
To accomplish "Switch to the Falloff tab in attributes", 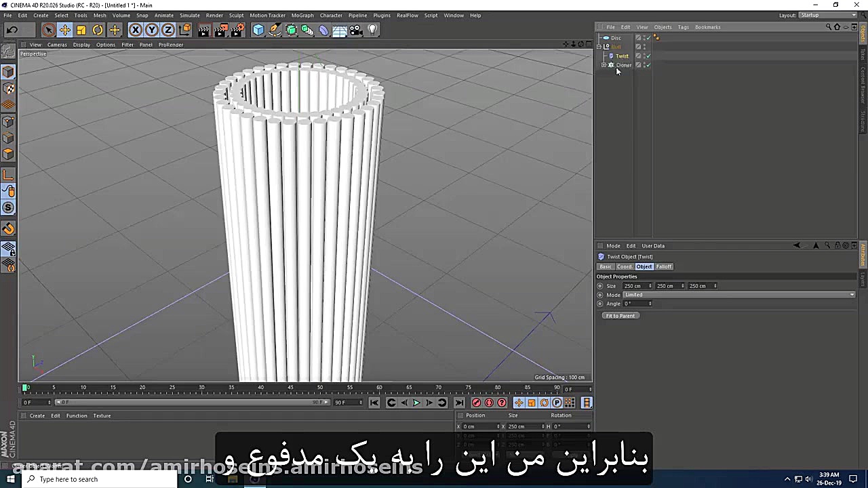I will pos(664,266).
